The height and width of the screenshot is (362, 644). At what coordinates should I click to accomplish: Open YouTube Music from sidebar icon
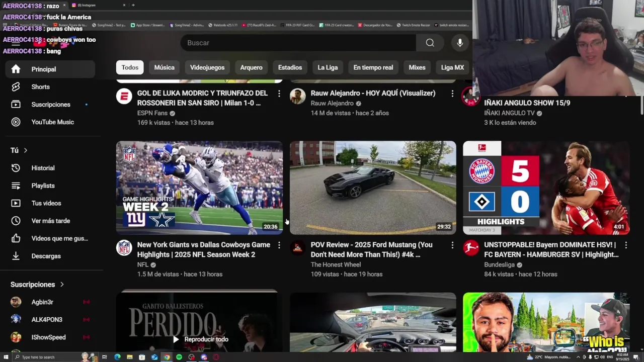[16, 122]
